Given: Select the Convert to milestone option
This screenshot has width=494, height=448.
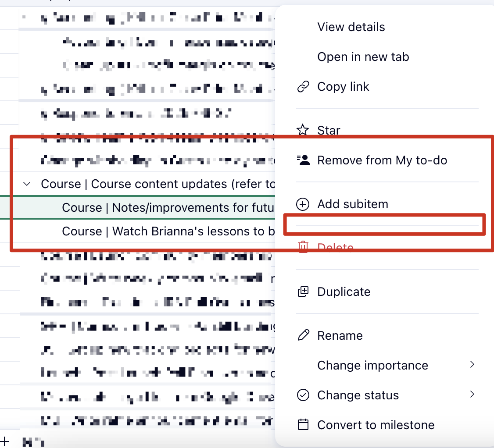Looking at the screenshot, I should click(376, 425).
